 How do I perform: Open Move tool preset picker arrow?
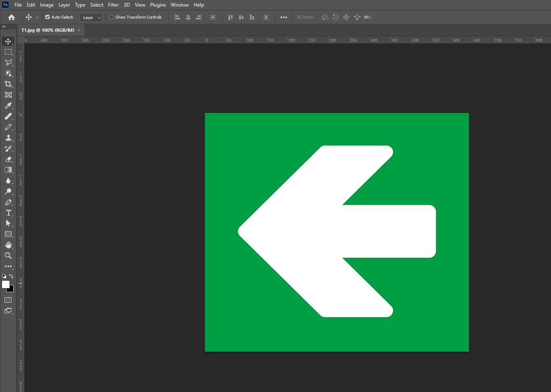coord(37,17)
